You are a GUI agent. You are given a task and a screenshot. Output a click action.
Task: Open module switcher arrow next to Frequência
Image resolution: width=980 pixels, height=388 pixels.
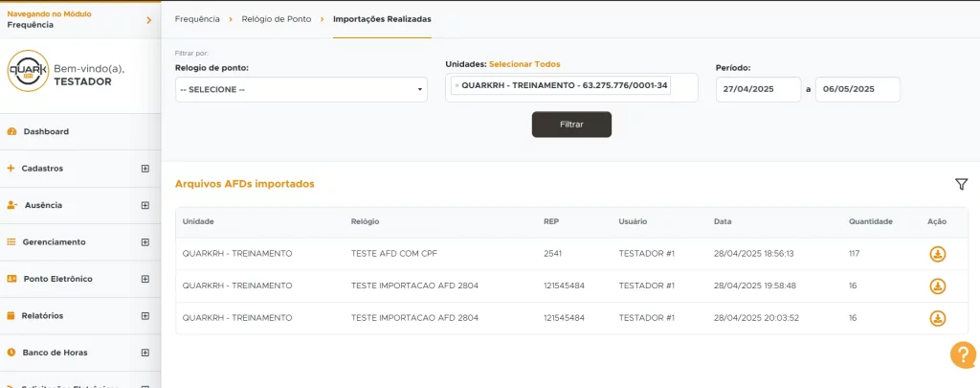pos(148,20)
